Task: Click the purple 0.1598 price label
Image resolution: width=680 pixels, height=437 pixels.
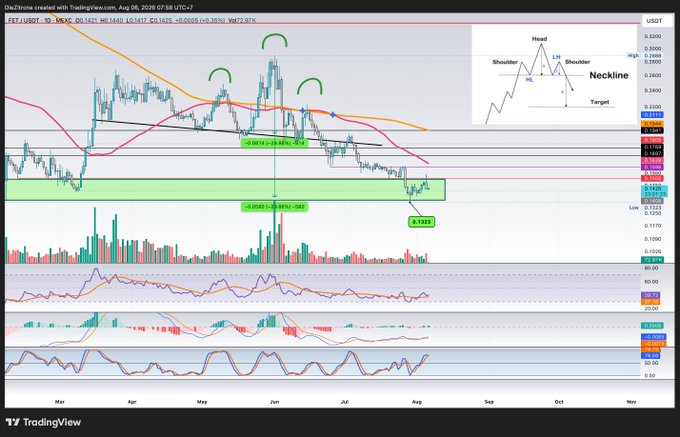Action: (652, 167)
